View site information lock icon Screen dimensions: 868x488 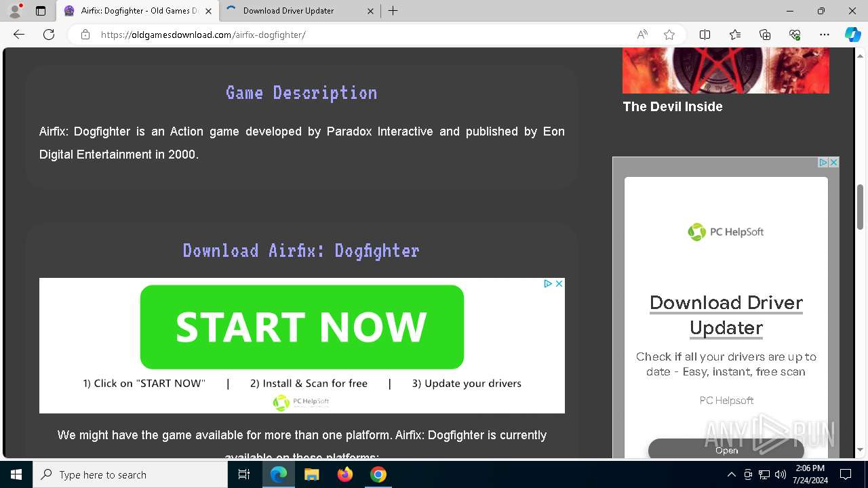85,35
